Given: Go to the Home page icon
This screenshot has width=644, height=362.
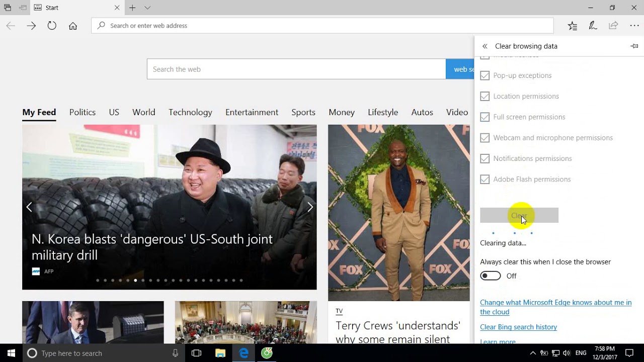Looking at the screenshot, I should pos(73,26).
